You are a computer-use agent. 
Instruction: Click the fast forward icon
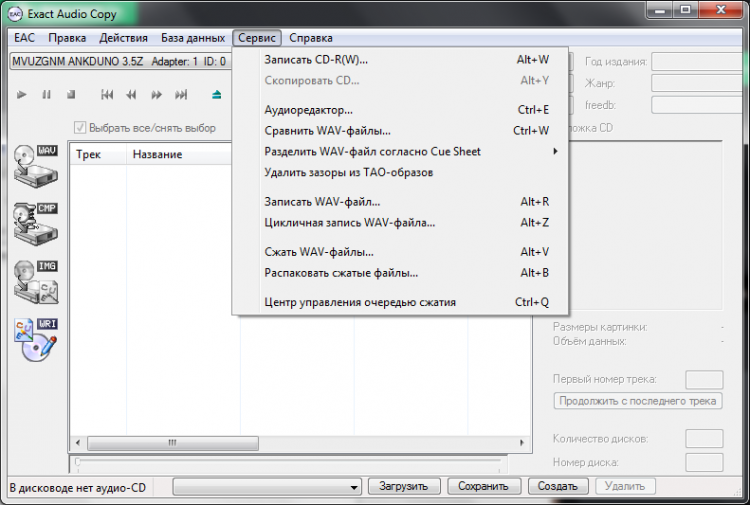pyautogui.click(x=156, y=95)
